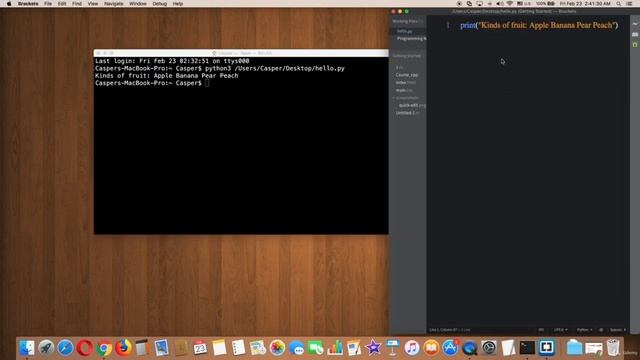Screen dimensions: 640x360
Task: Open Brackets application menu
Action: [x=28, y=4]
